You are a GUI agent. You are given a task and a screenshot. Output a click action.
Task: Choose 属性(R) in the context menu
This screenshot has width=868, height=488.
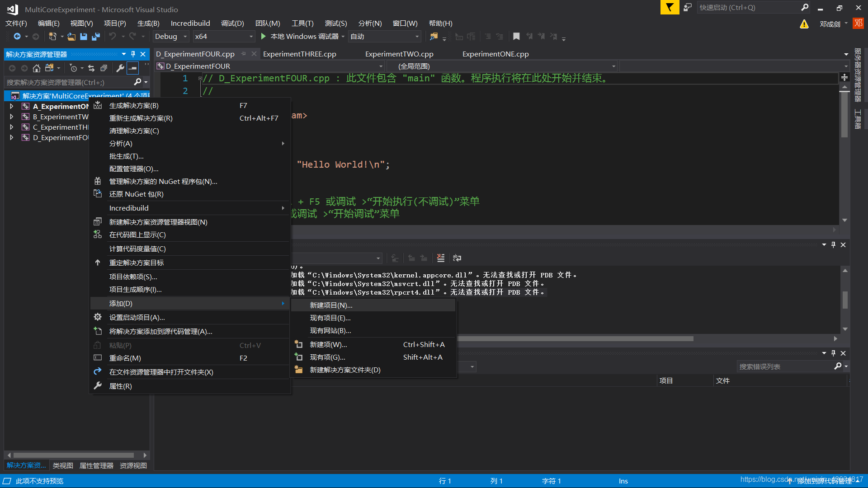[190, 386]
